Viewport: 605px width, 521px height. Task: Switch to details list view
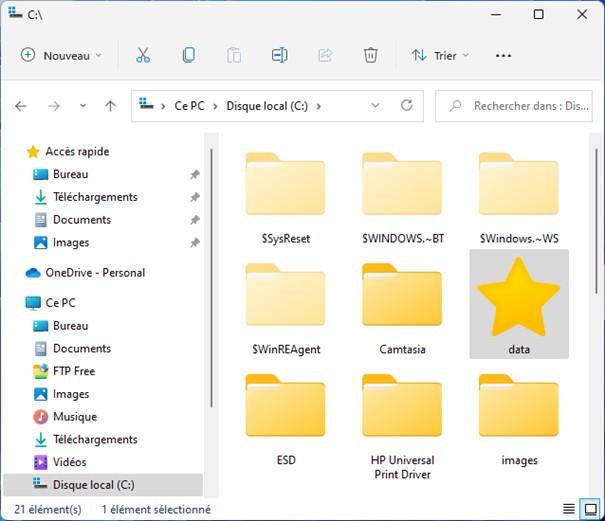568,510
